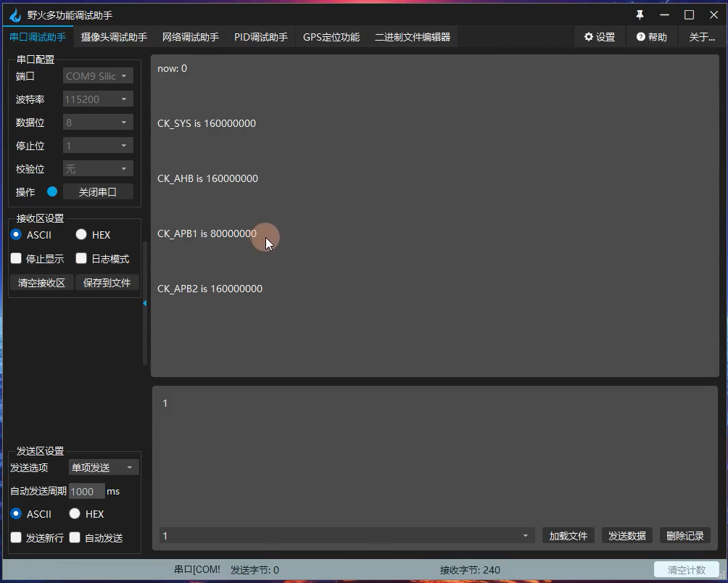728x583 pixels.
Task: Tick the 发送新行 checkbox
Action: tap(16, 538)
